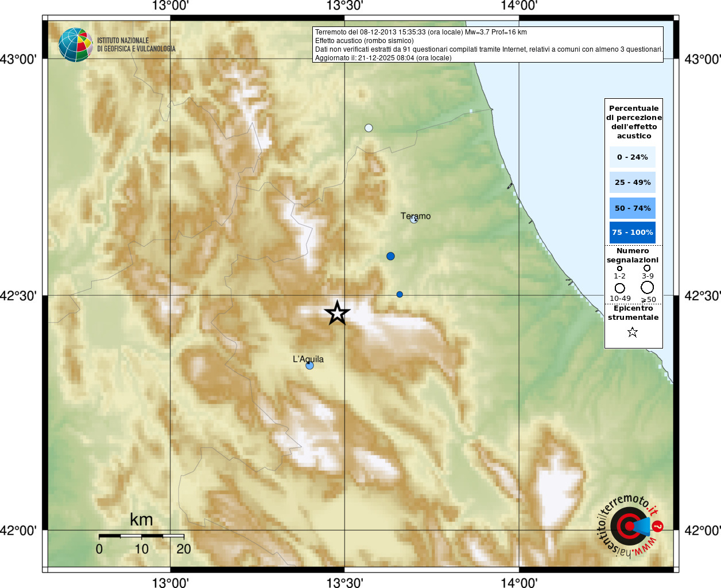Click the 0 - 24% legend swatch
The height and width of the screenshot is (588, 721).
click(633, 157)
